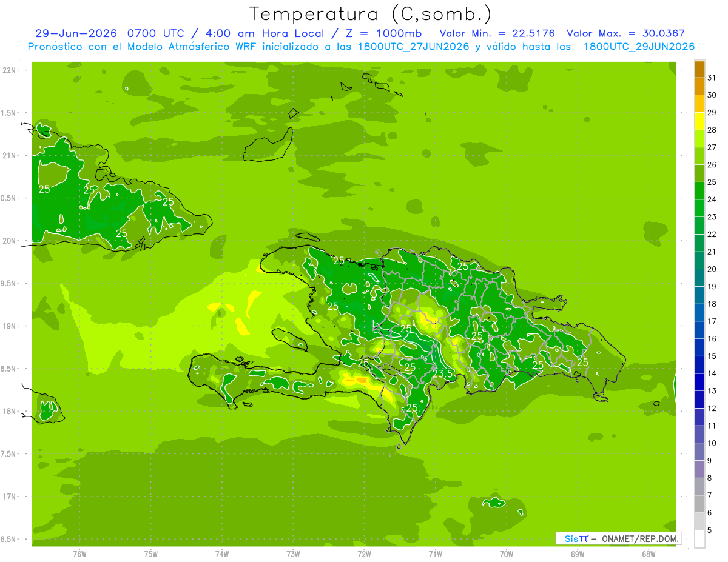Click the "71W" longitude axis label

[435, 554]
